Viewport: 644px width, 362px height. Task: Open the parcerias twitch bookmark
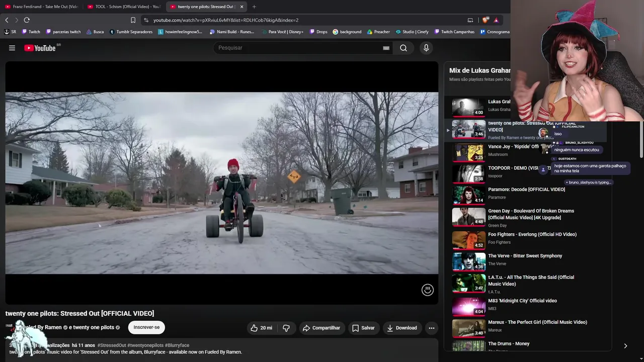(63, 32)
